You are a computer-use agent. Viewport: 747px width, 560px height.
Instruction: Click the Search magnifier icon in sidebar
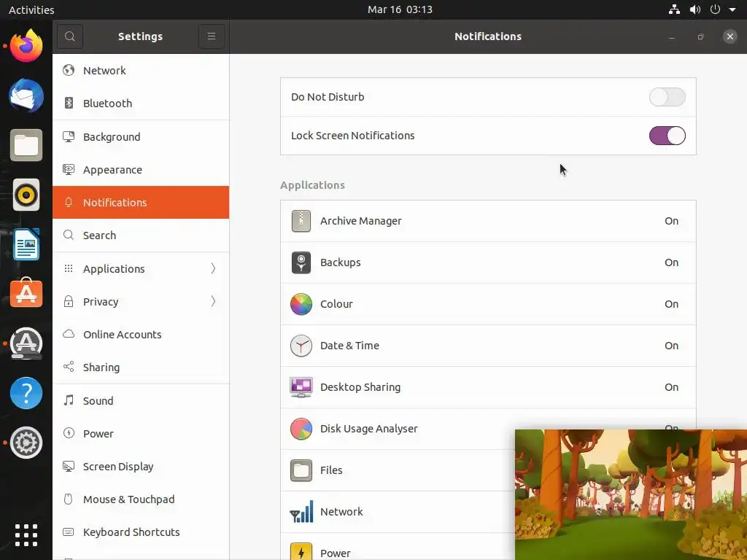[69, 236]
